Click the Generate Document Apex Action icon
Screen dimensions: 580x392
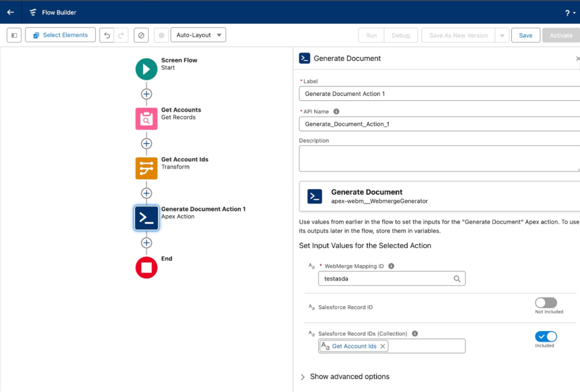point(146,218)
